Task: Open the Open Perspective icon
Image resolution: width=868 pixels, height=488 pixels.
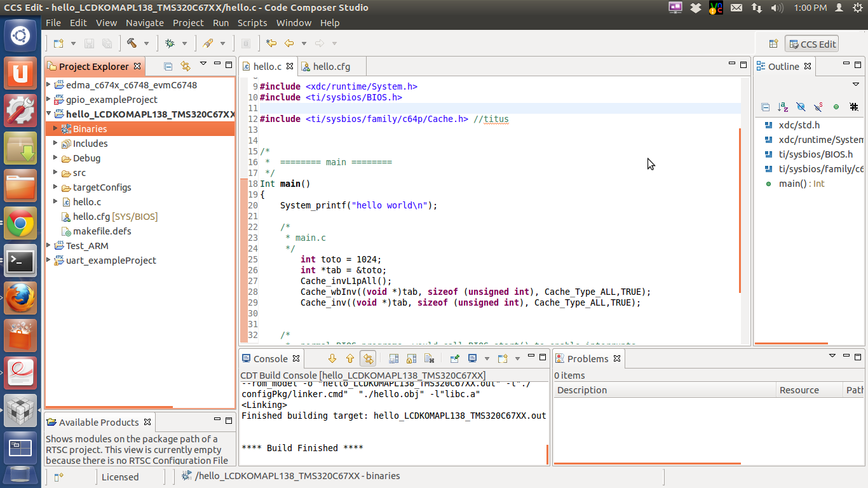Action: [773, 44]
